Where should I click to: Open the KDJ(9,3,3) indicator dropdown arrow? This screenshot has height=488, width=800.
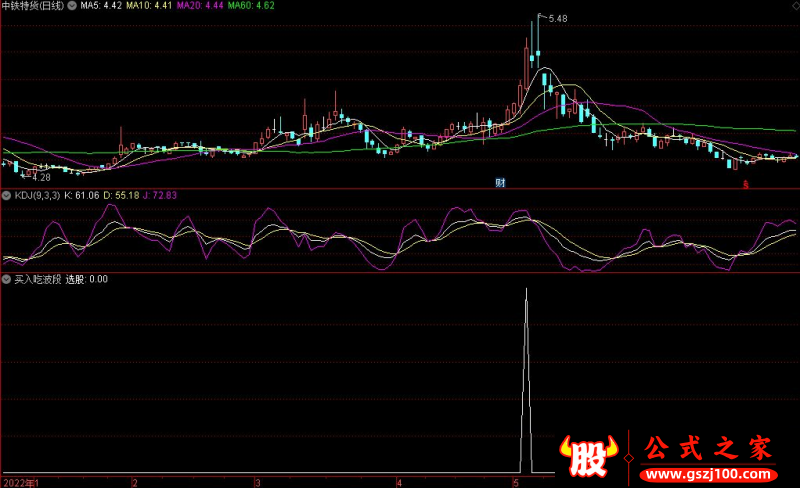tap(7, 195)
